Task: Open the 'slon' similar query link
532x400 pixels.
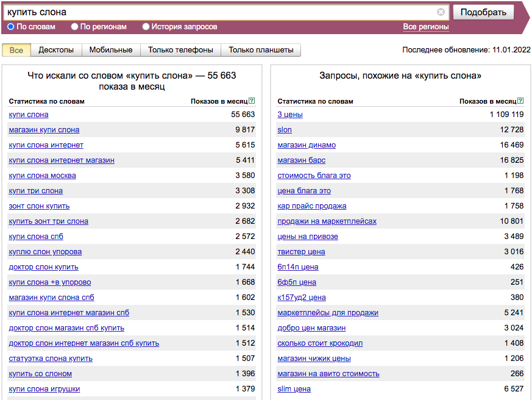Action: point(285,130)
